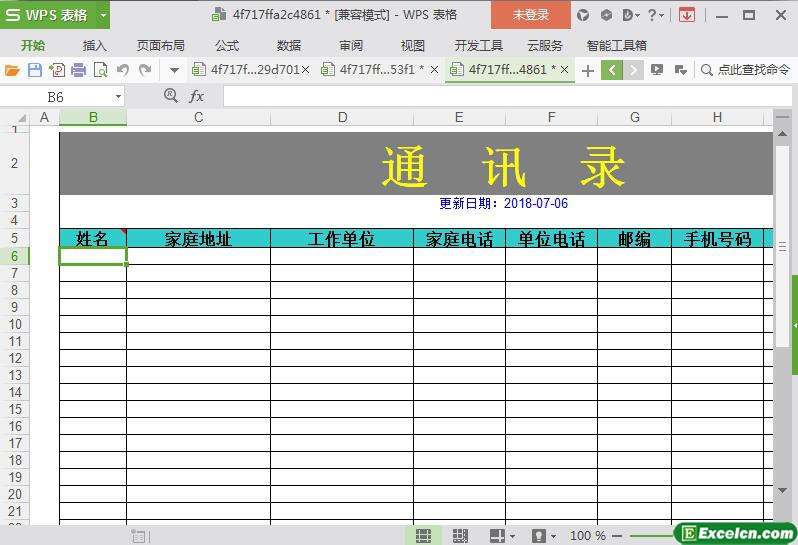
Task: Open the 开始 ribbon tab
Action: [33, 45]
